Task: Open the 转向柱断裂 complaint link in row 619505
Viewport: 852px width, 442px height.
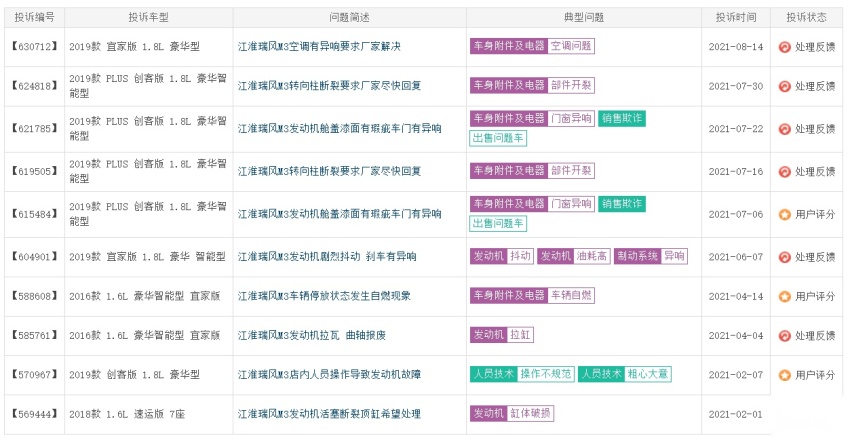Action: (x=329, y=171)
